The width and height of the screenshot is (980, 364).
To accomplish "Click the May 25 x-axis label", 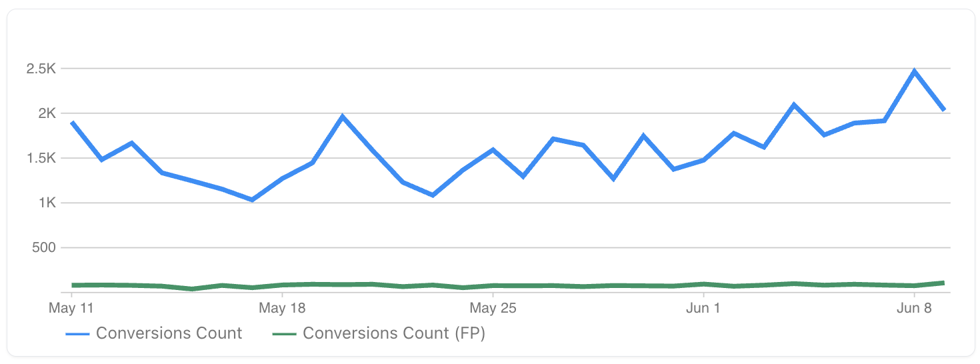I will 493,309.
